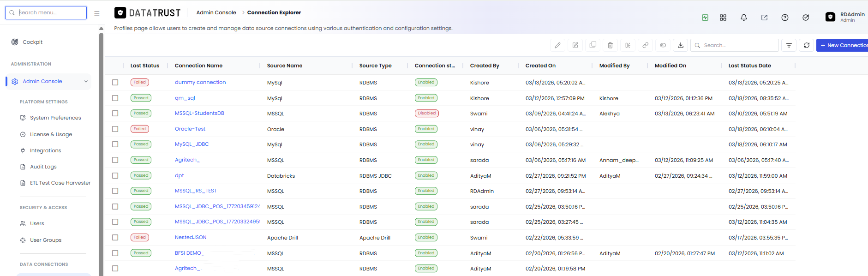Focus the Search menu input field
Viewport: 868px width, 276px height.
[46, 12]
